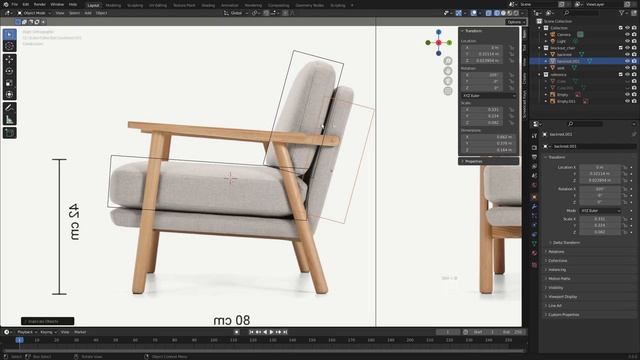The width and height of the screenshot is (640, 360).
Task: Toggle viewport visibility of Camera
Action: [x=627, y=35]
